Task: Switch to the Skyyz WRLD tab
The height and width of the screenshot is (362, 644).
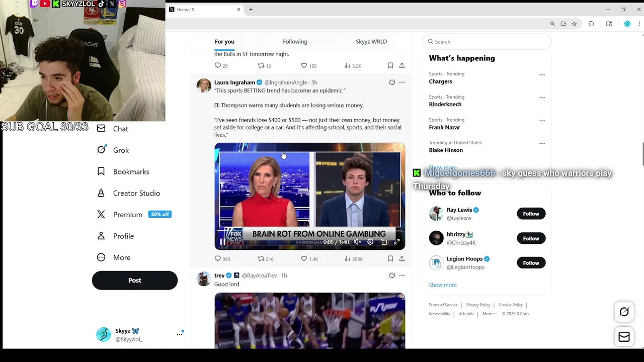Action: 371,42
